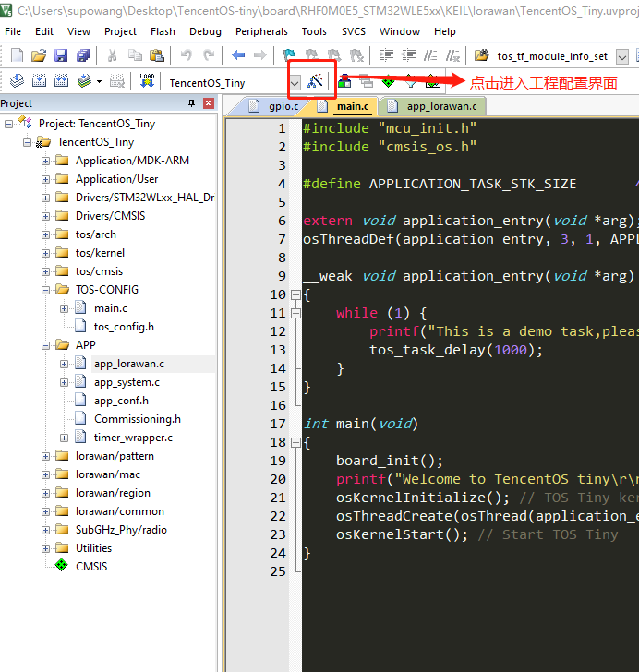Viewport: 639px width, 672px height.
Task: Open the SVCS menu
Action: pyautogui.click(x=354, y=31)
